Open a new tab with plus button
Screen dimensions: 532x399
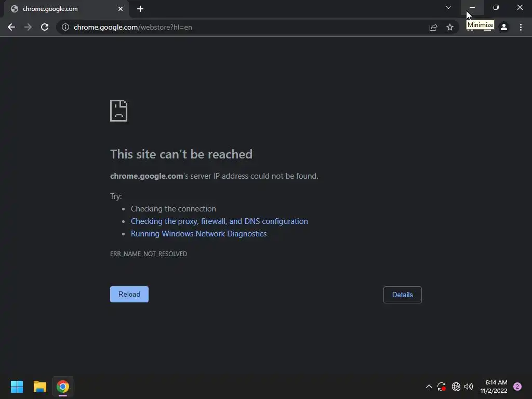point(140,9)
